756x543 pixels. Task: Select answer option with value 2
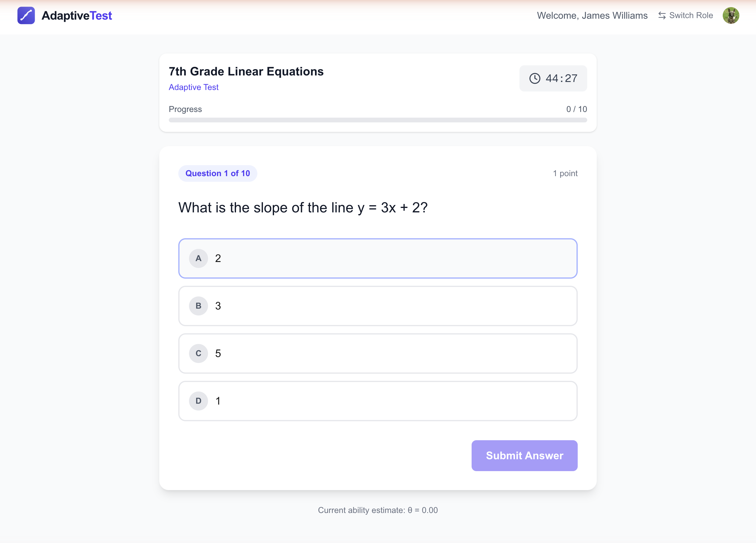[x=378, y=258]
